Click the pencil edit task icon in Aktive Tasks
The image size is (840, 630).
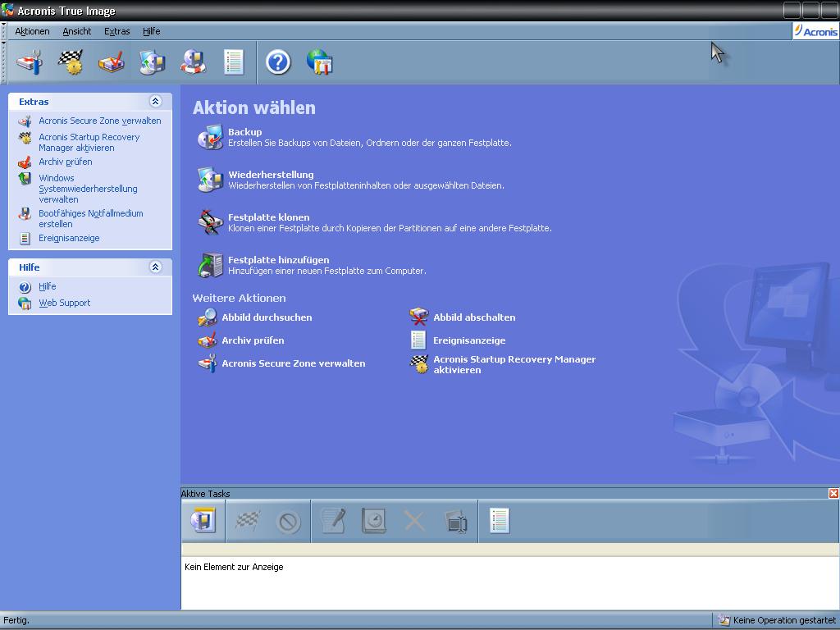click(x=333, y=521)
